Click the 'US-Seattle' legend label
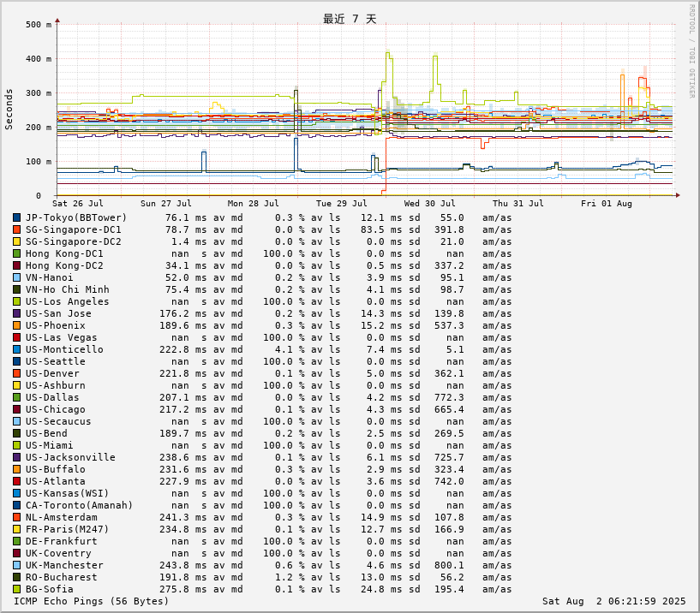The image size is (700, 613). click(x=56, y=362)
